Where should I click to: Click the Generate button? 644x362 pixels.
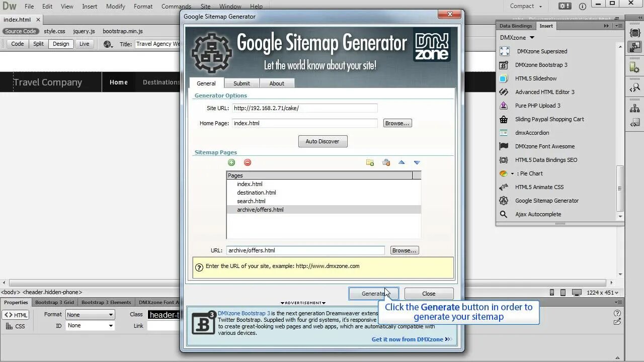[373, 294]
